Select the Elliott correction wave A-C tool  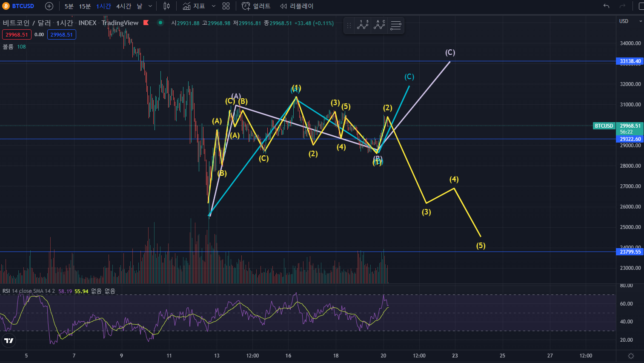[x=379, y=26]
